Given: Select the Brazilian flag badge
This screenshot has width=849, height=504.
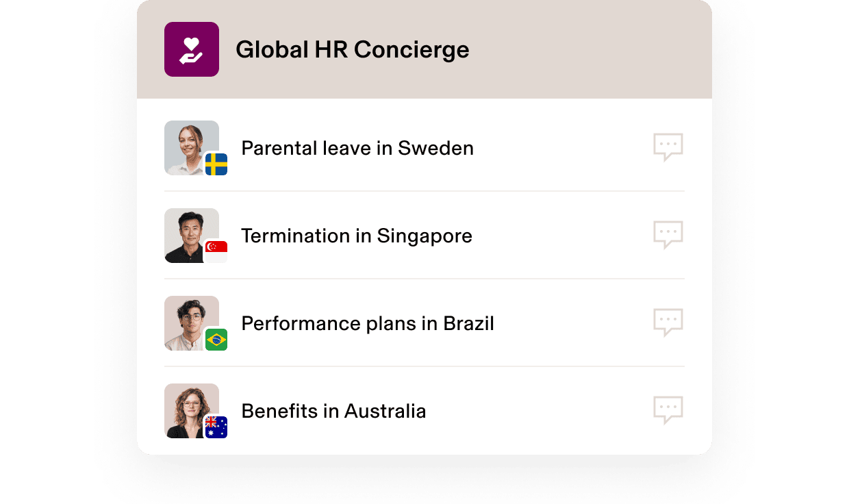Looking at the screenshot, I should (x=216, y=338).
